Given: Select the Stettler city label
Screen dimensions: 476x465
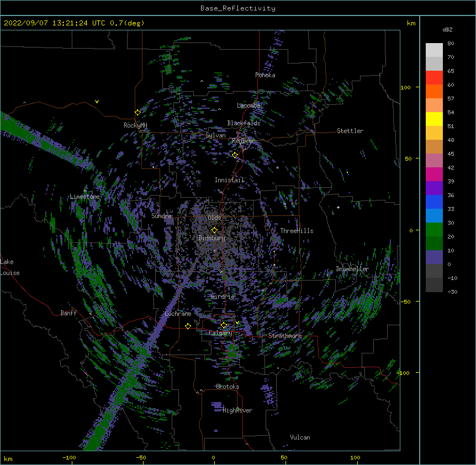Looking at the screenshot, I should click(350, 131).
